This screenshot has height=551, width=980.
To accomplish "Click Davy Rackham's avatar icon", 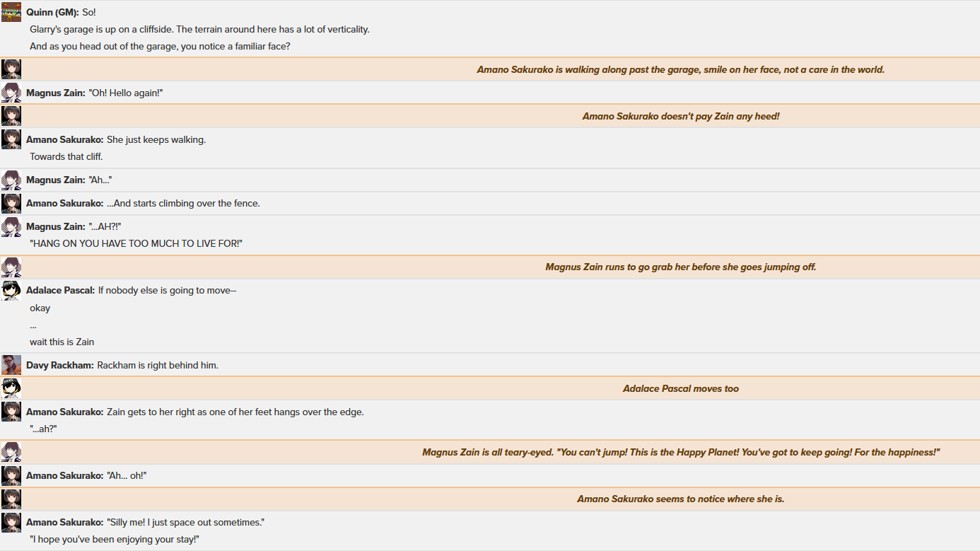I will click(11, 365).
